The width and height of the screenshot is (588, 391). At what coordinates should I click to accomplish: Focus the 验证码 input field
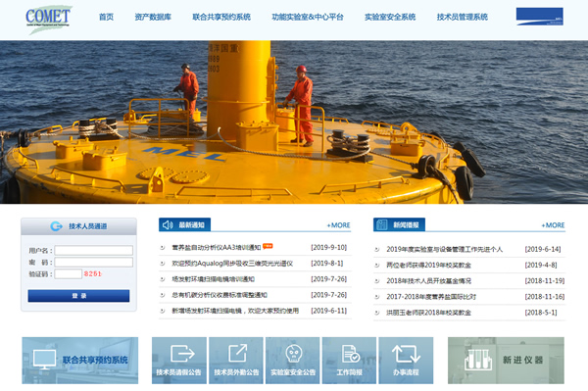coord(69,274)
